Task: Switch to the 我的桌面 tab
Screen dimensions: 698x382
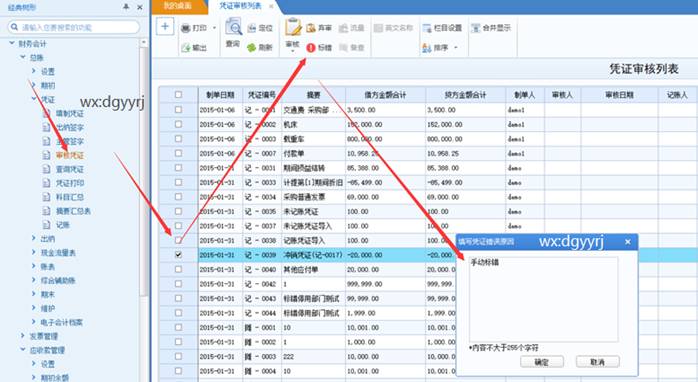Action: click(x=178, y=6)
